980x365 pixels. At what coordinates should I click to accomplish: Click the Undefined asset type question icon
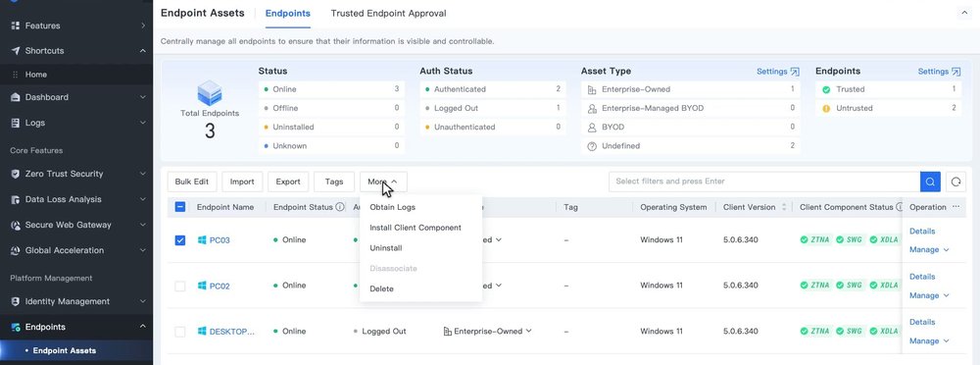592,146
